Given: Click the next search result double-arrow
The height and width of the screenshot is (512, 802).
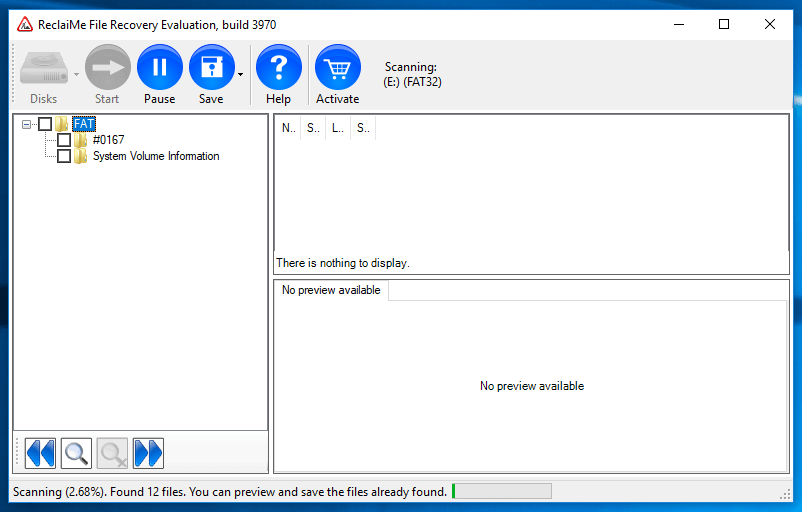Looking at the screenshot, I should coord(148,453).
